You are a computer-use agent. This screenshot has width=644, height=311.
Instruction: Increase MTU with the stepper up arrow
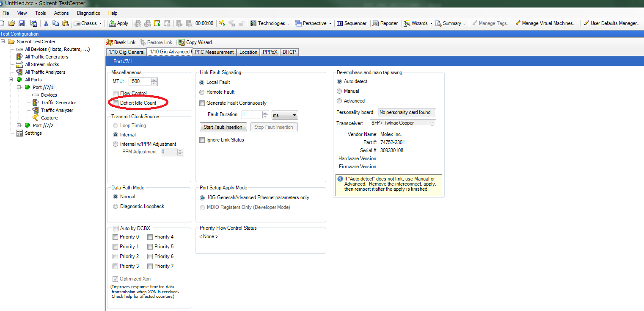(154, 80)
